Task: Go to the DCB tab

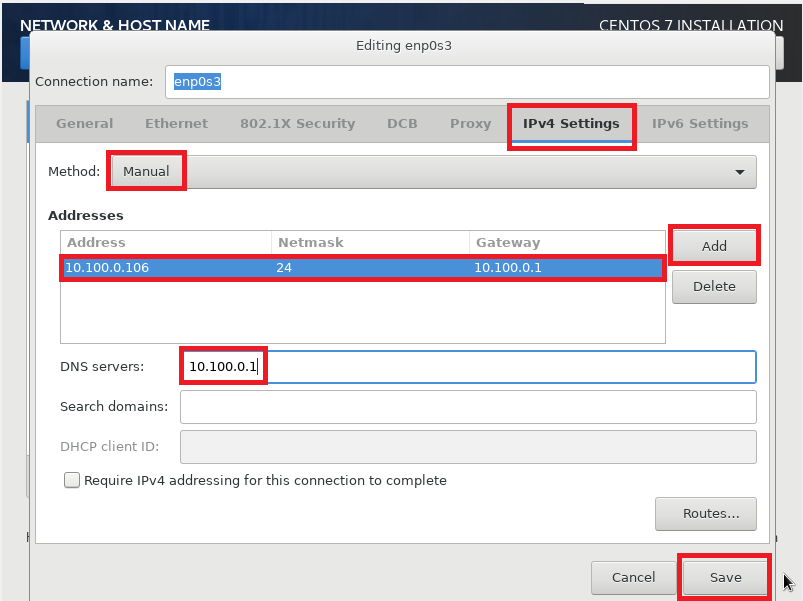Action: 402,124
